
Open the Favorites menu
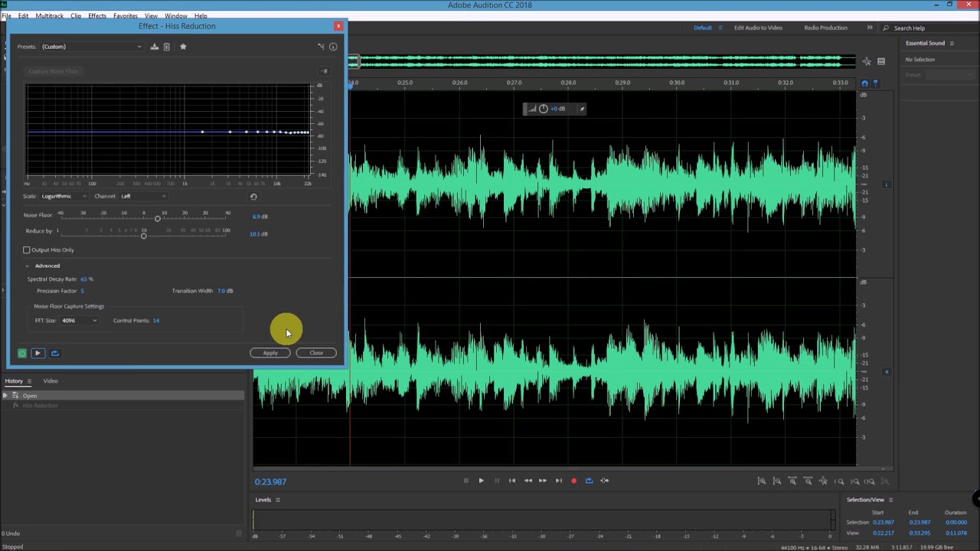pyautogui.click(x=126, y=15)
